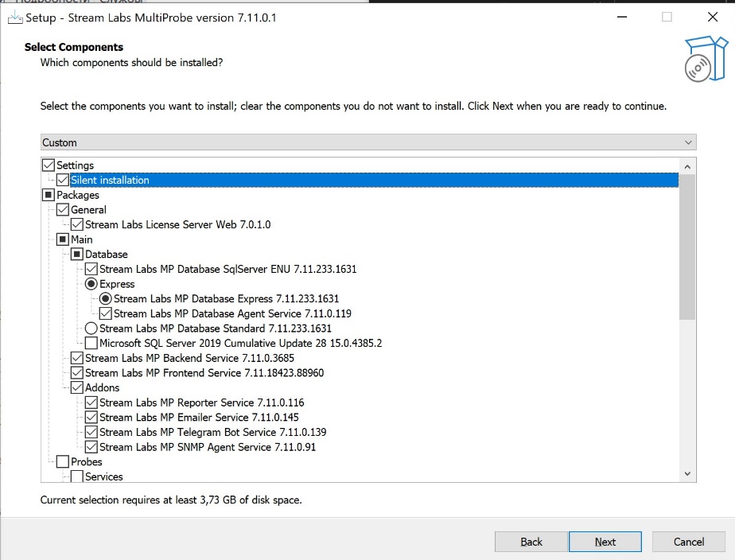Select Stream Labs License Server Web item
This screenshot has height=560, width=735.
(x=177, y=225)
